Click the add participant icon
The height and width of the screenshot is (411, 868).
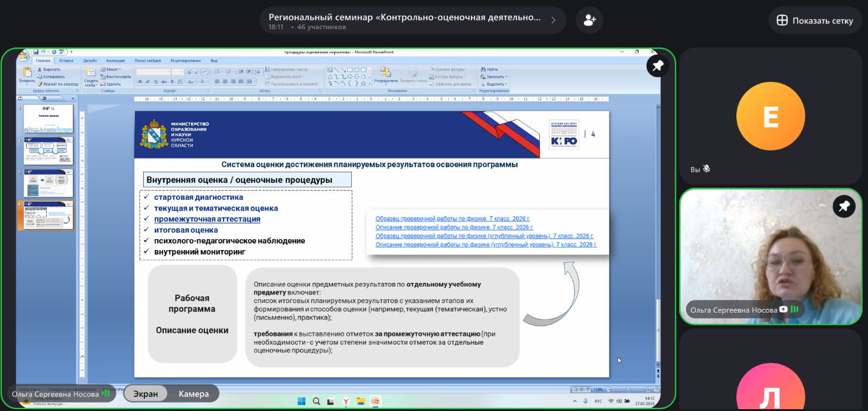click(x=588, y=20)
